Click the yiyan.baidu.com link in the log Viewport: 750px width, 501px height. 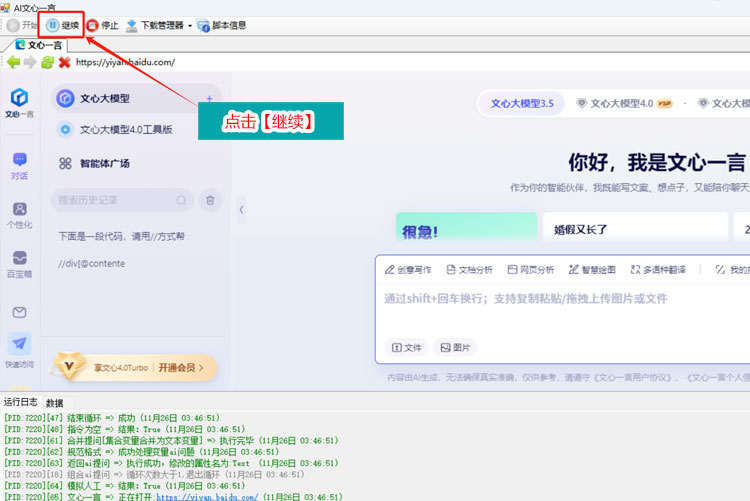pyautogui.click(x=207, y=497)
